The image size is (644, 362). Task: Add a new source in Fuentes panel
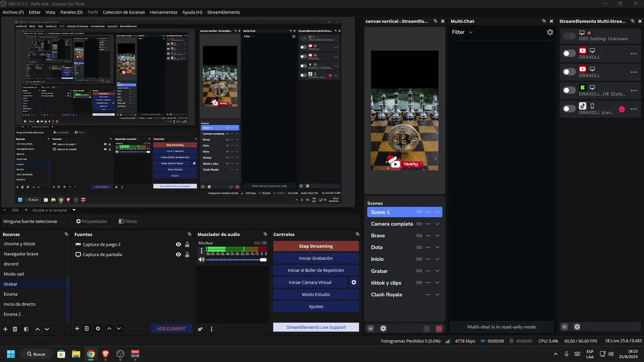[x=77, y=328]
